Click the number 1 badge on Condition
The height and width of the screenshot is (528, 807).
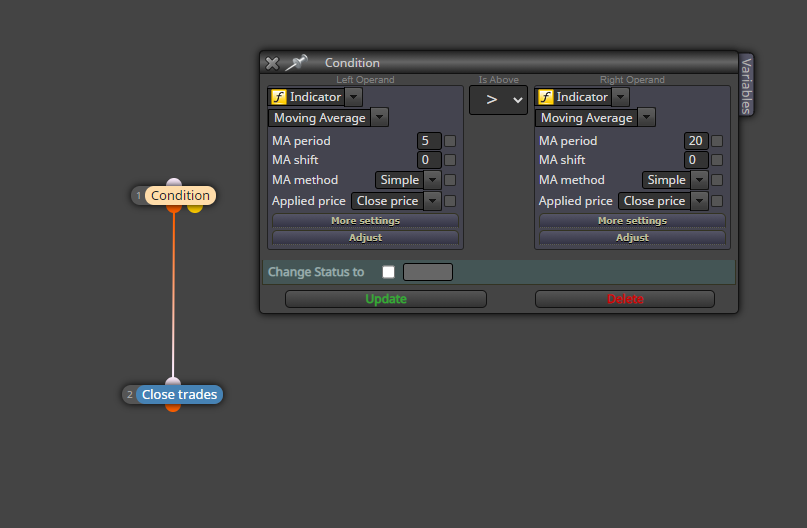point(138,196)
